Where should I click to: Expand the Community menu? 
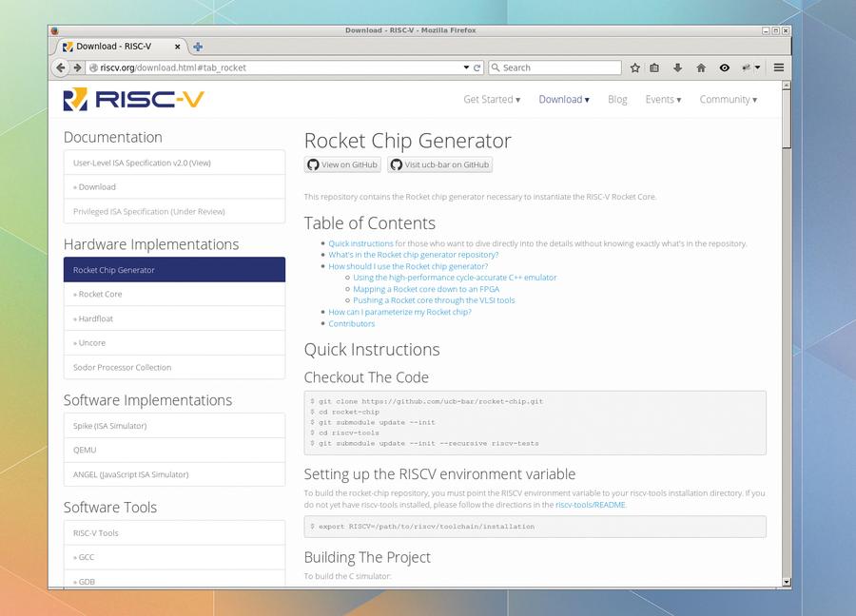coord(729,99)
